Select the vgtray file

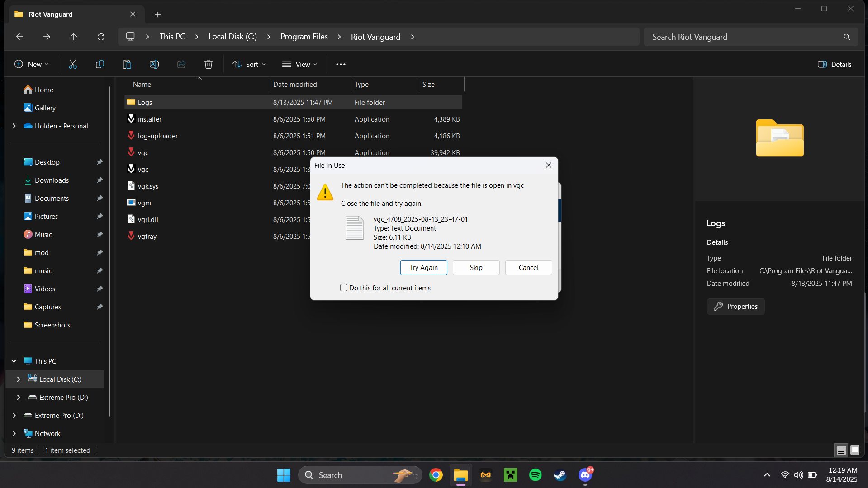(x=217, y=236)
